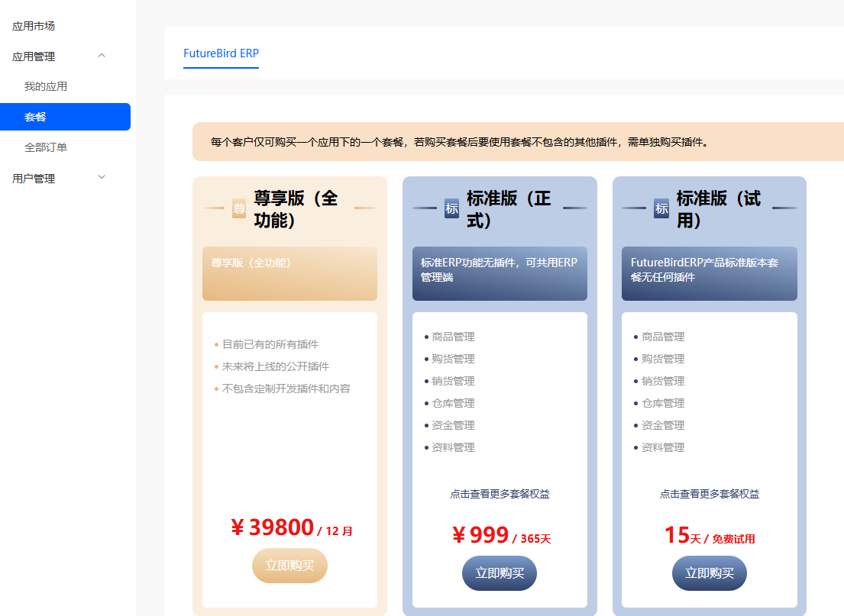Open 应用市场 in the sidebar
Viewport: 844px width, 616px height.
click(34, 26)
